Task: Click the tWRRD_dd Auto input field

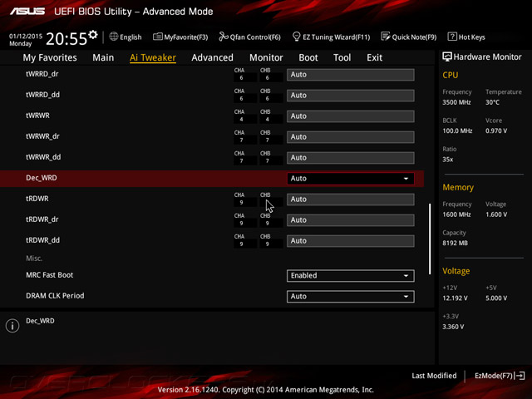Action: pos(351,96)
